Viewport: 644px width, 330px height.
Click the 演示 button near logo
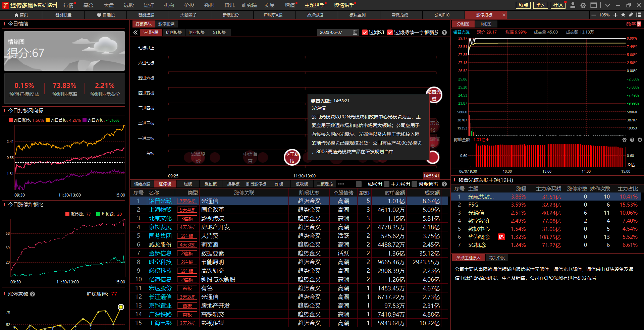pos(52,5)
